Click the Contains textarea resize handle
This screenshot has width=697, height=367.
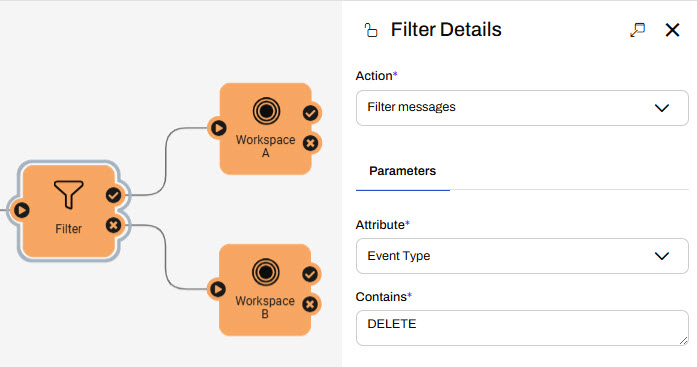(684, 341)
